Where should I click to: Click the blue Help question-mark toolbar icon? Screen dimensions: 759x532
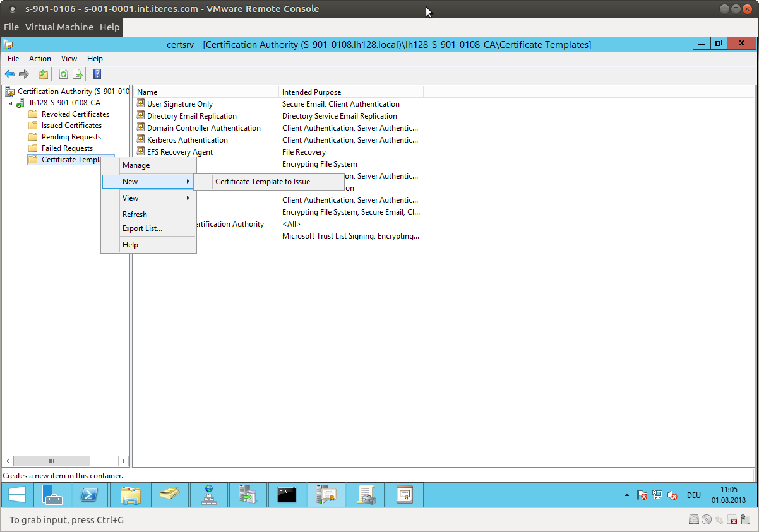point(97,74)
